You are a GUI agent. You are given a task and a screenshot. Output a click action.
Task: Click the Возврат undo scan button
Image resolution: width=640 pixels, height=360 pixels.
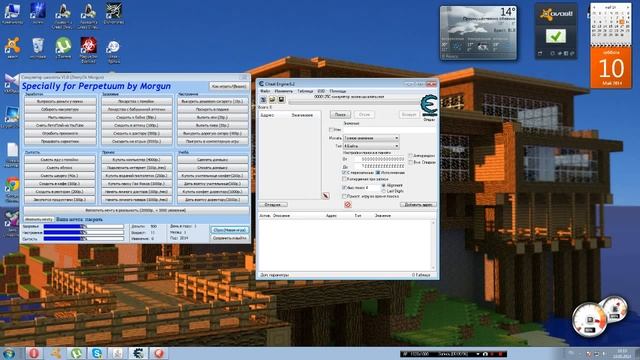[409, 115]
